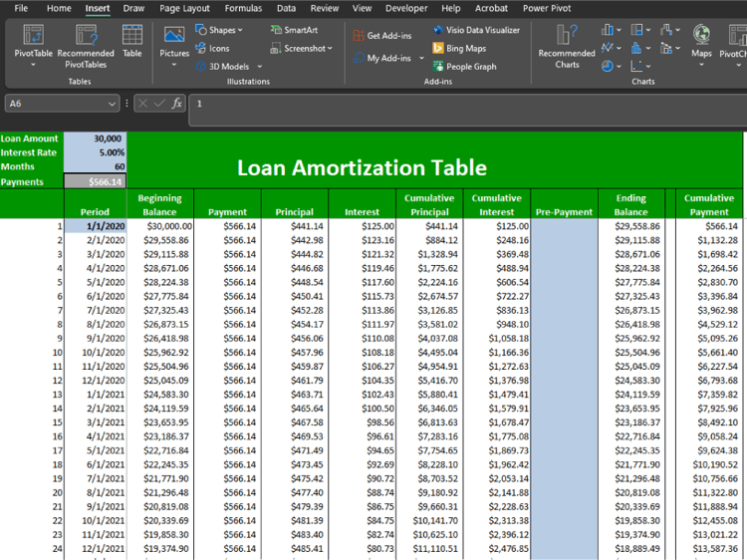Open the File tab

pos(21,8)
